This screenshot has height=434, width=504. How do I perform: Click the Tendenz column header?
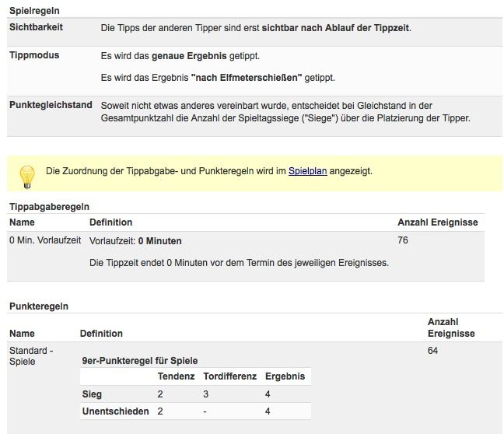176,376
